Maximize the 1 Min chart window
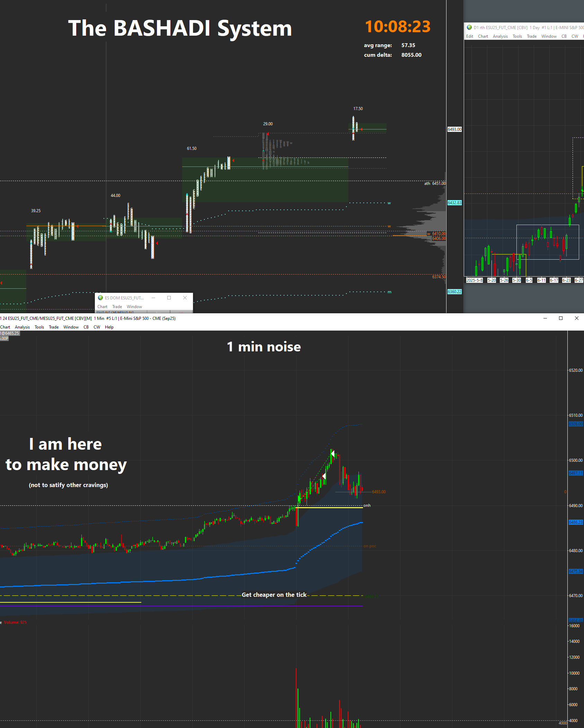584x728 pixels. [561, 318]
